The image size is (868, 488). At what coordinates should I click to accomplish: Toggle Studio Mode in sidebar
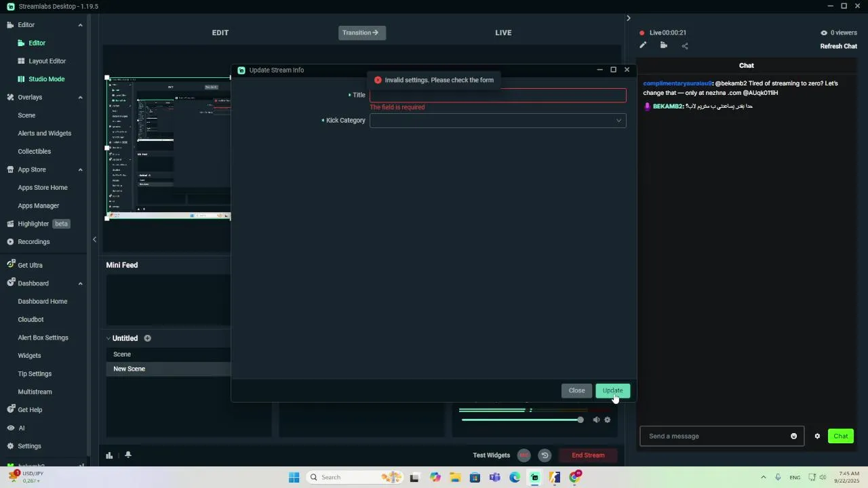46,79
